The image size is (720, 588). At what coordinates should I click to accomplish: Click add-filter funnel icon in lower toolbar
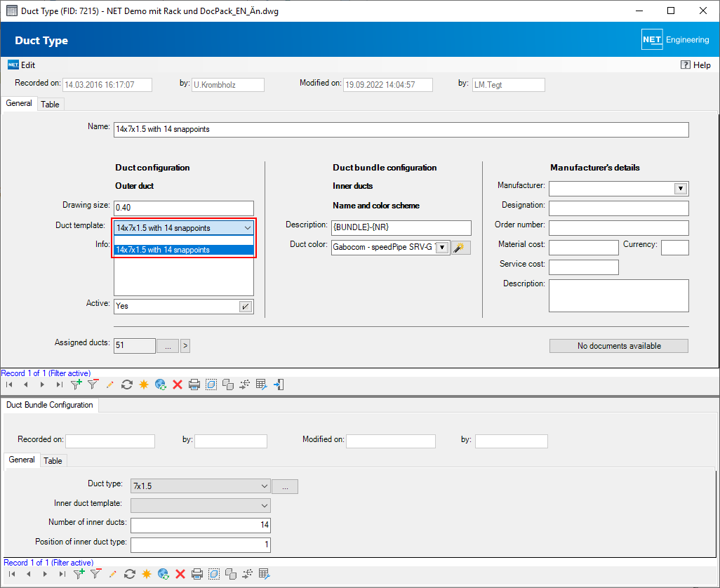[79, 573]
